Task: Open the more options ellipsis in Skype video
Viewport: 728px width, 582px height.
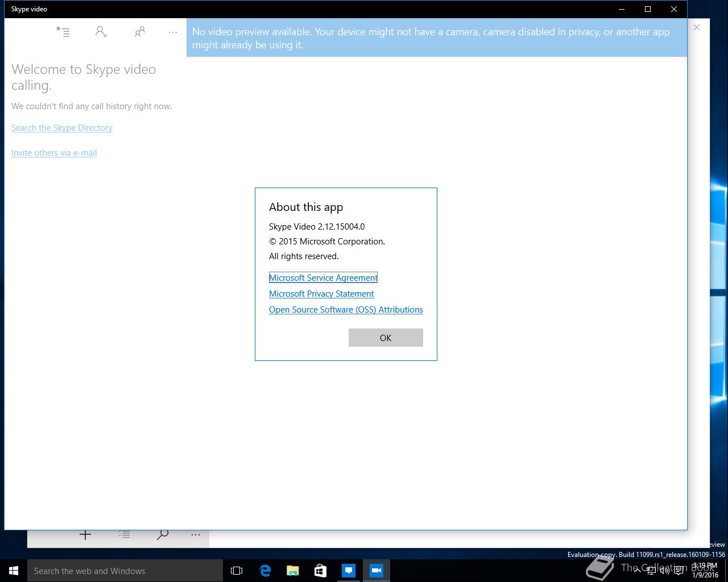Action: [x=173, y=32]
